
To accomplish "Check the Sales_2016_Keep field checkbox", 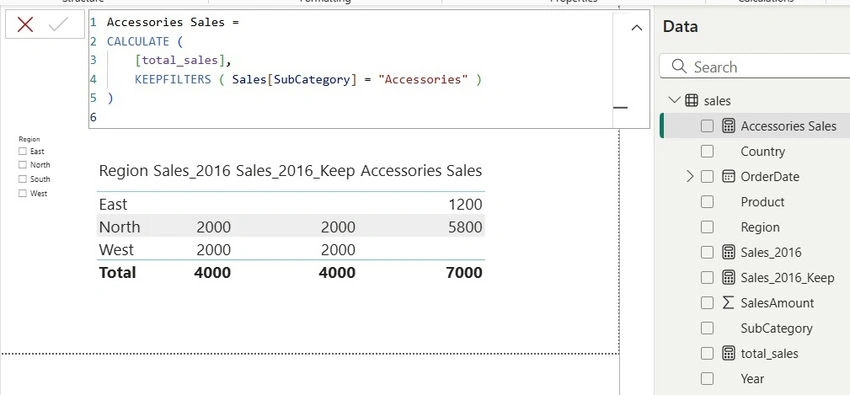I will [x=707, y=278].
